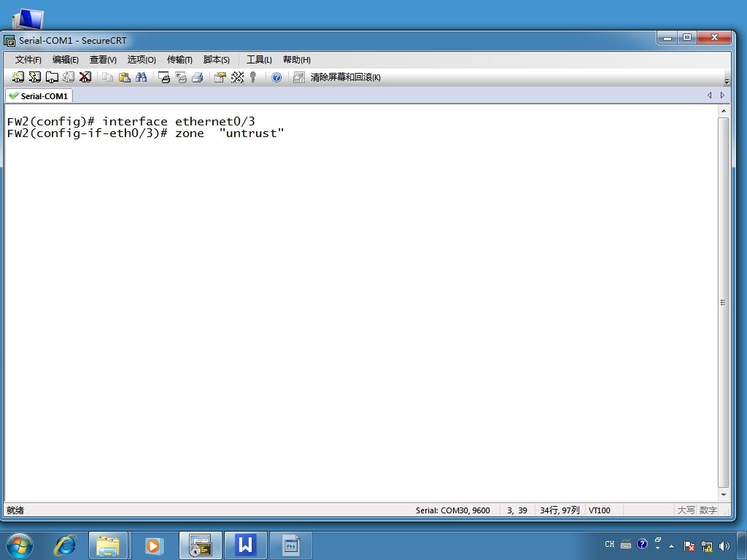Open Session Options icon
This screenshot has height=560, width=747.
click(x=220, y=77)
